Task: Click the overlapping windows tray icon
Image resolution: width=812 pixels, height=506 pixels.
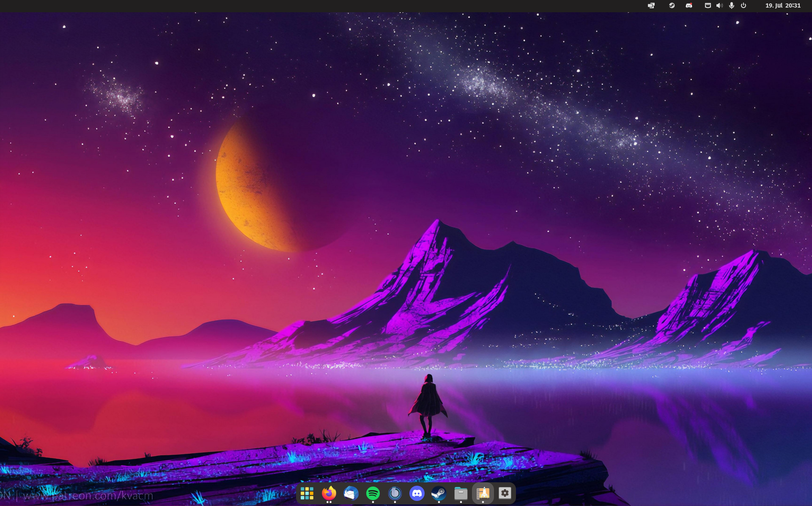Action: click(651, 5)
